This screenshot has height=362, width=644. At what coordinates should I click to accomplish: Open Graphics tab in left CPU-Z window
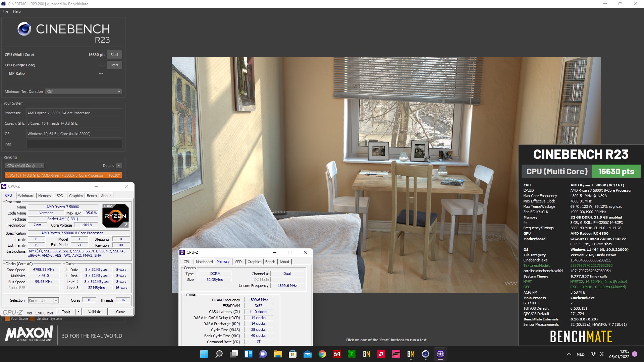pos(76,196)
